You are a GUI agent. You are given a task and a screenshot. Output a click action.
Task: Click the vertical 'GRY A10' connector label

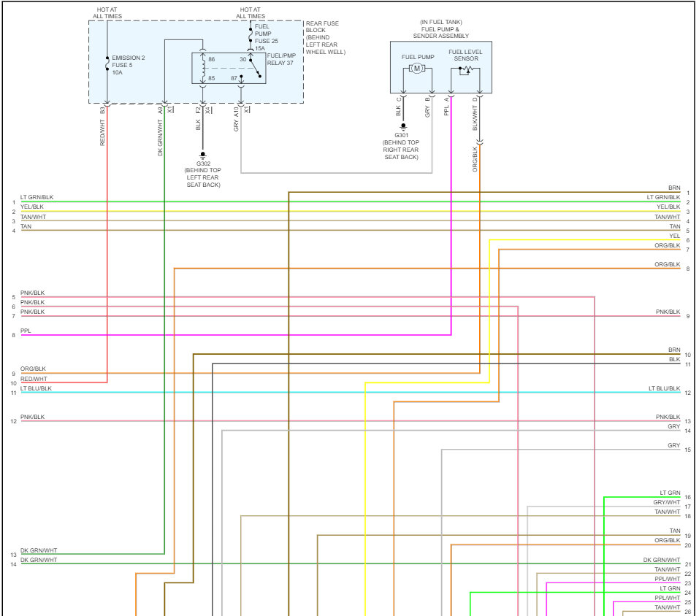[236, 120]
